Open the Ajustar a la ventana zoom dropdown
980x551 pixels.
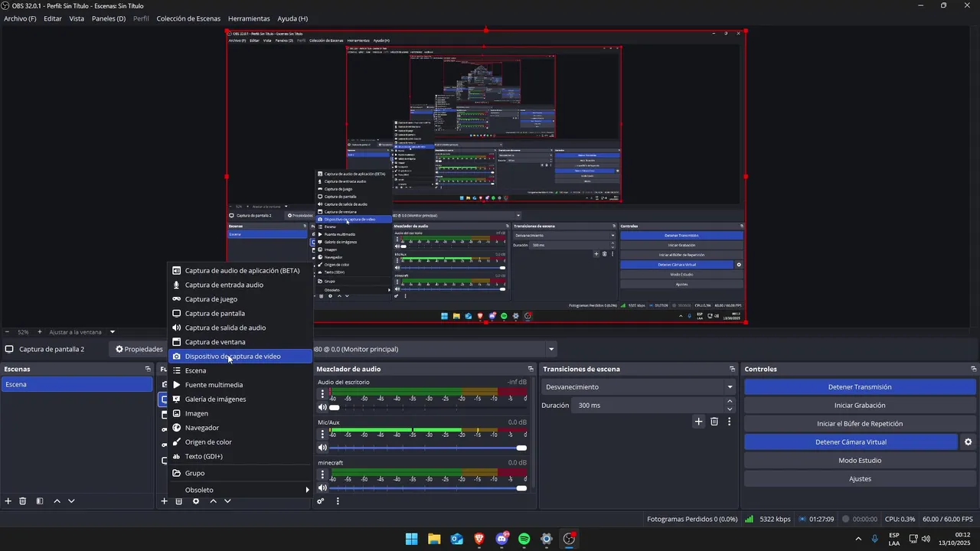pos(82,332)
